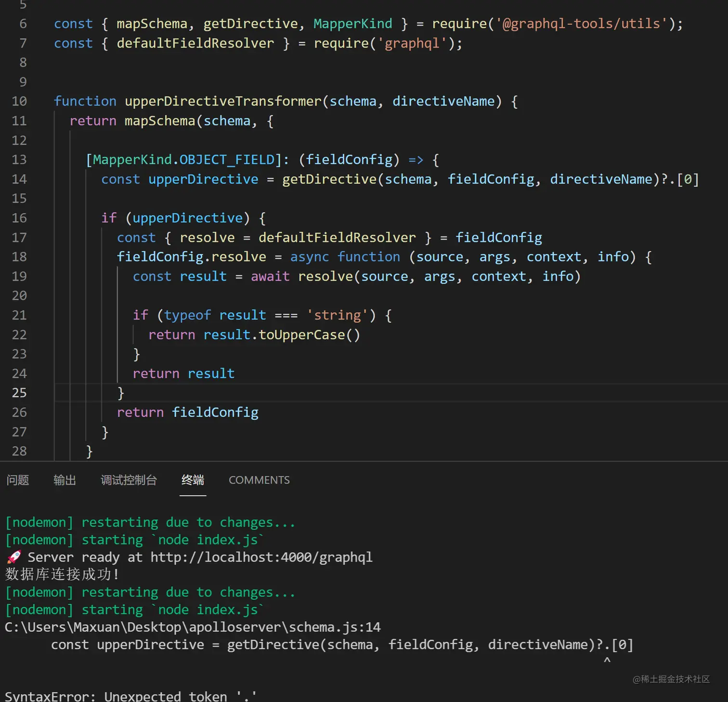
Task: Click 'return fieldConfig' on line 26
Action: (x=188, y=412)
